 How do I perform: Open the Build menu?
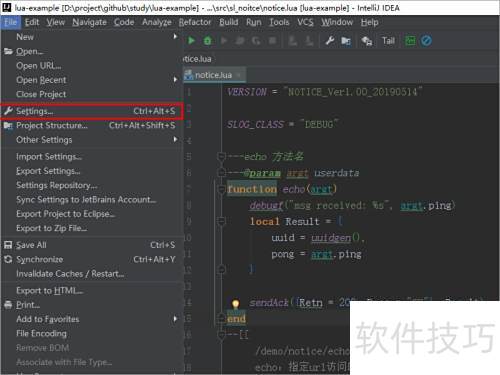click(x=229, y=22)
